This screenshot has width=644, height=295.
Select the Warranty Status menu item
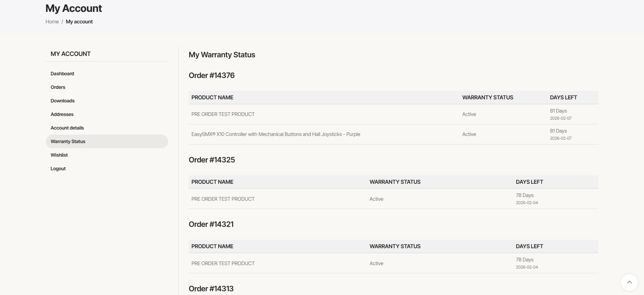pos(68,141)
